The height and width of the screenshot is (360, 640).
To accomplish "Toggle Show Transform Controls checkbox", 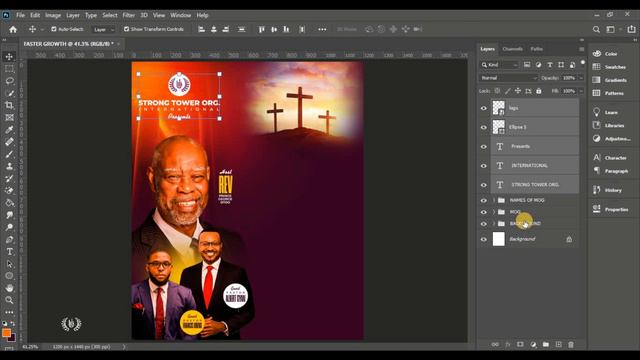I will pyautogui.click(x=127, y=29).
